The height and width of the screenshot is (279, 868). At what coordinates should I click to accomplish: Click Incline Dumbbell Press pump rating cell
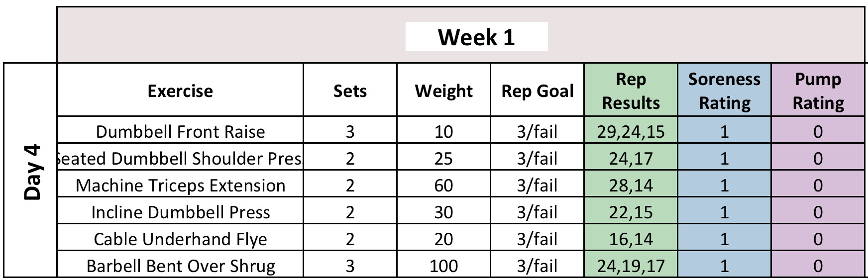(818, 212)
